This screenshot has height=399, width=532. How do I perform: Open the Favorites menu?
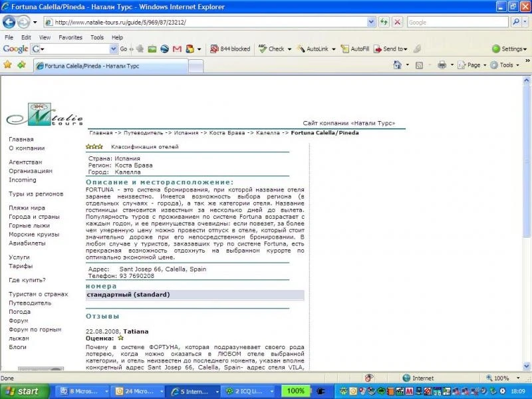(x=70, y=37)
